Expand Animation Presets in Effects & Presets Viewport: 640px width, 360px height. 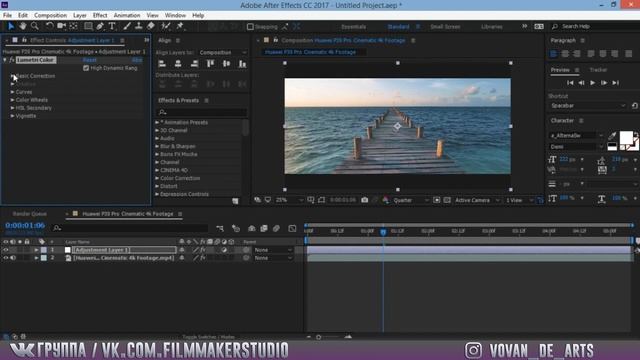point(157,122)
